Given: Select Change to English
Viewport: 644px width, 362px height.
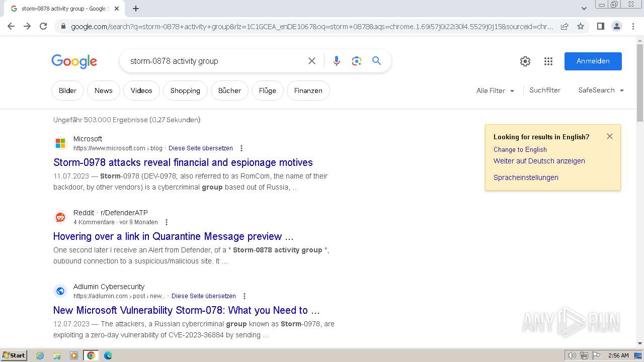Looking at the screenshot, I should tap(520, 149).
